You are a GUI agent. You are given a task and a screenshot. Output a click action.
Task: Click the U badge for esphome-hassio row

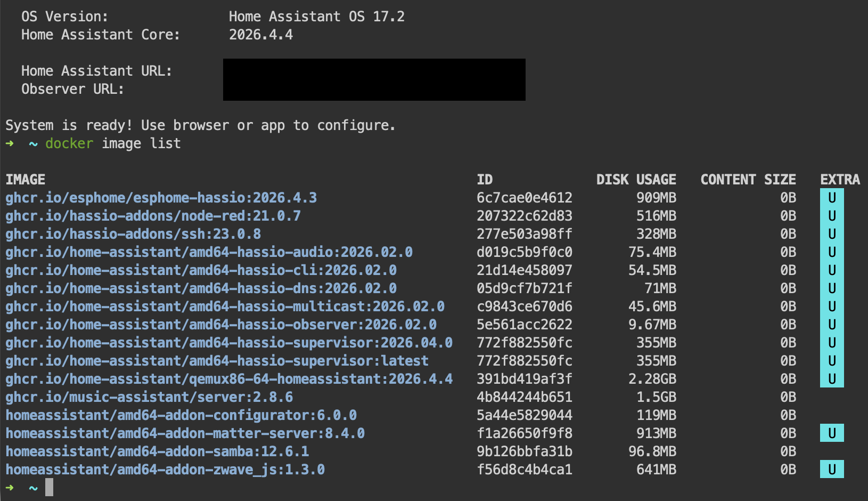tap(832, 198)
